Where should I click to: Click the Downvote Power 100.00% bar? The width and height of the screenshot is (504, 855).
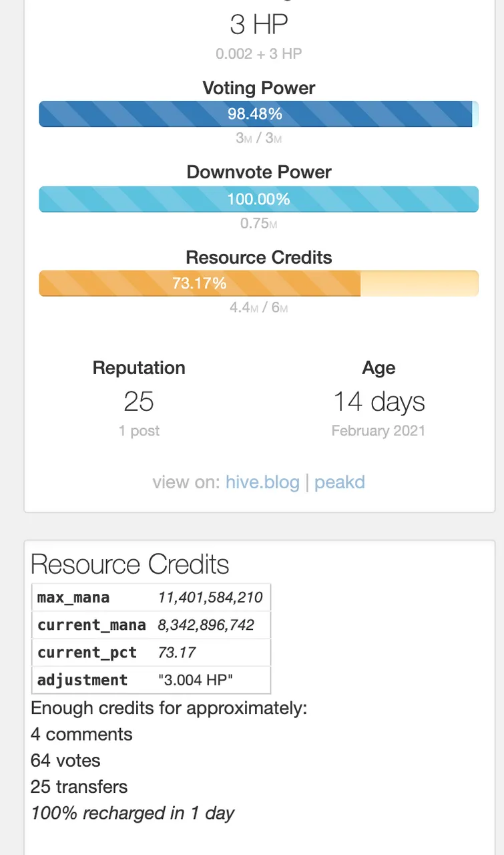pos(259,199)
